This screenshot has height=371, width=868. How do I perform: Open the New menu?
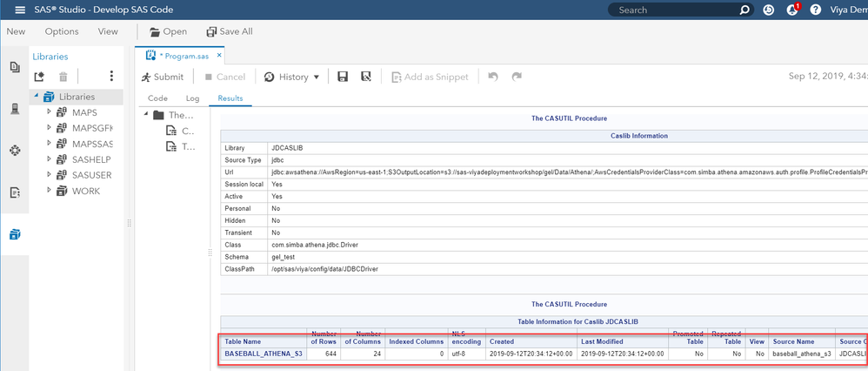coord(16,31)
